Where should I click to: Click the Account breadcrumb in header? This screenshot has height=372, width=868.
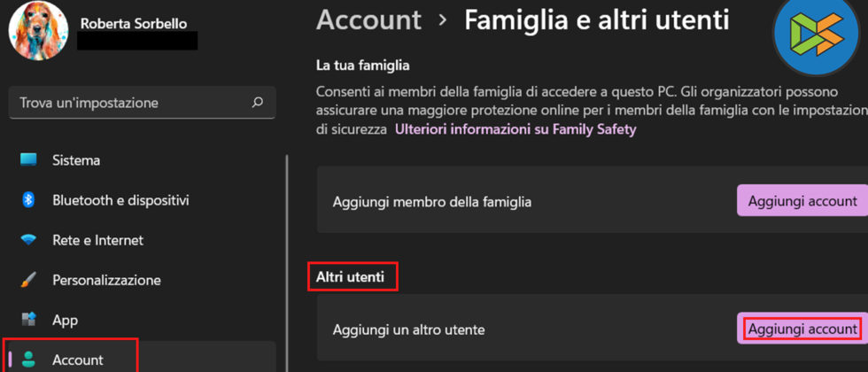tap(368, 19)
